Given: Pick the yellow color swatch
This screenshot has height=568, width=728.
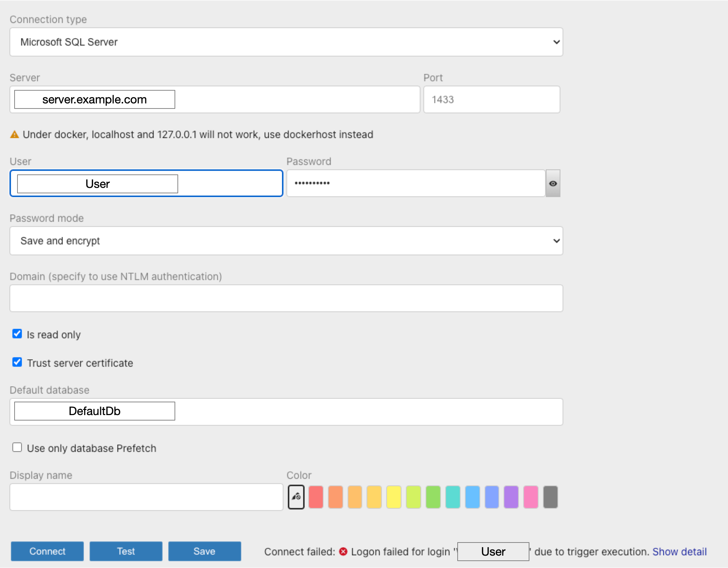Looking at the screenshot, I should [x=394, y=497].
